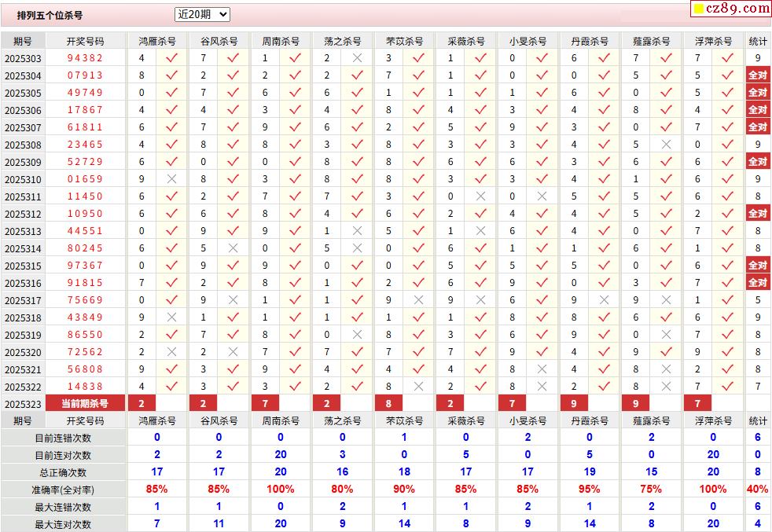Image resolution: width=772 pixels, height=532 pixels.
Task: Click the yellow square in the cz89 logo
Action: click(697, 9)
